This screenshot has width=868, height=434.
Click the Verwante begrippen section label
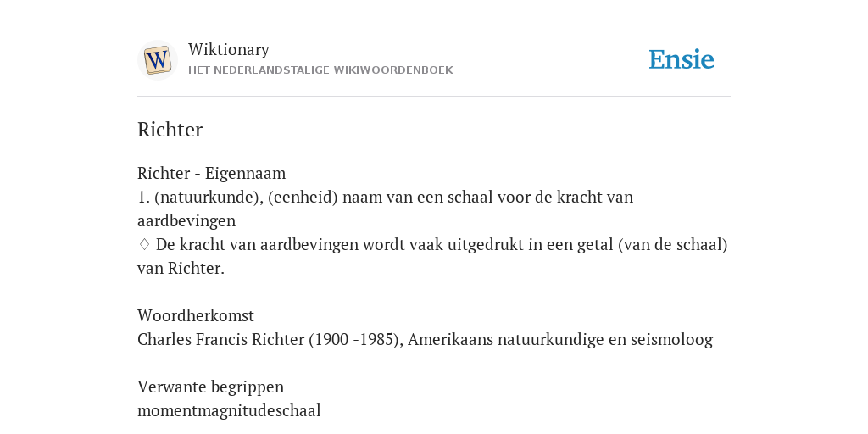coord(210,387)
